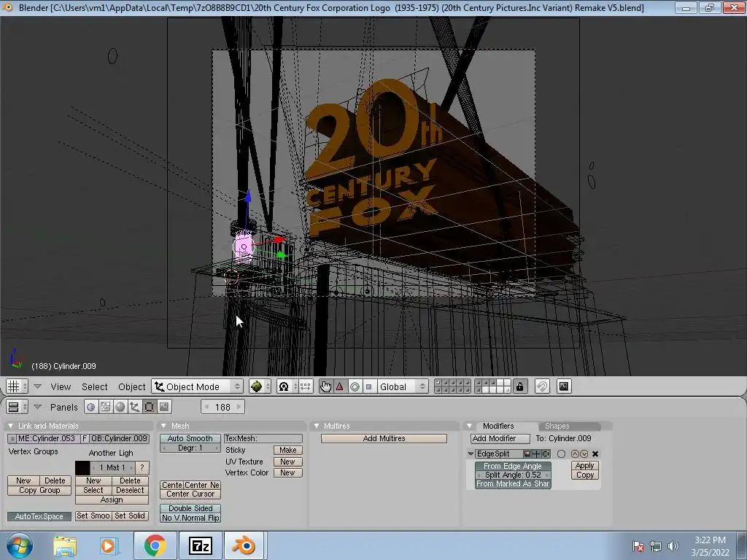Open the Select menu
The width and height of the screenshot is (747, 560).
click(94, 386)
